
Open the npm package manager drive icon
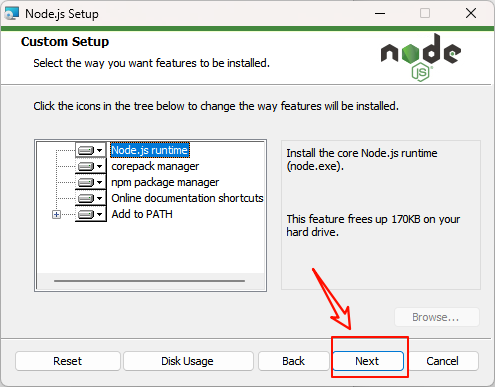pyautogui.click(x=86, y=182)
